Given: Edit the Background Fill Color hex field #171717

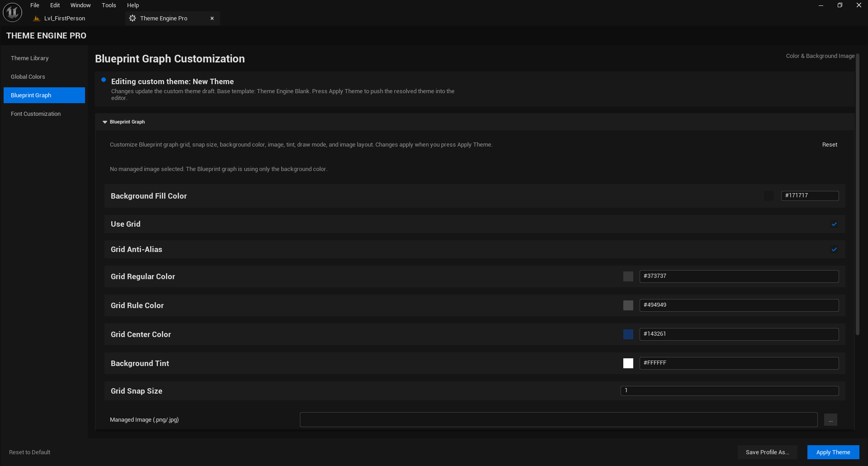Looking at the screenshot, I should pyautogui.click(x=810, y=196).
